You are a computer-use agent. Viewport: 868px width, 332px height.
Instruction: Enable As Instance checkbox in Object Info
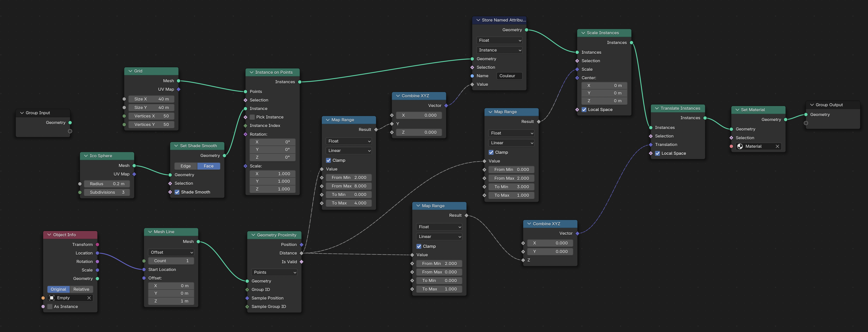[x=50, y=306]
